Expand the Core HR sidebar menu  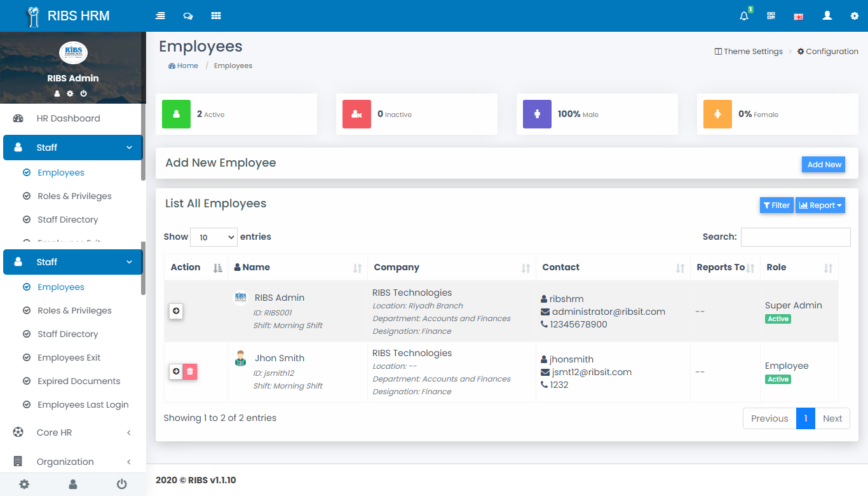point(73,432)
